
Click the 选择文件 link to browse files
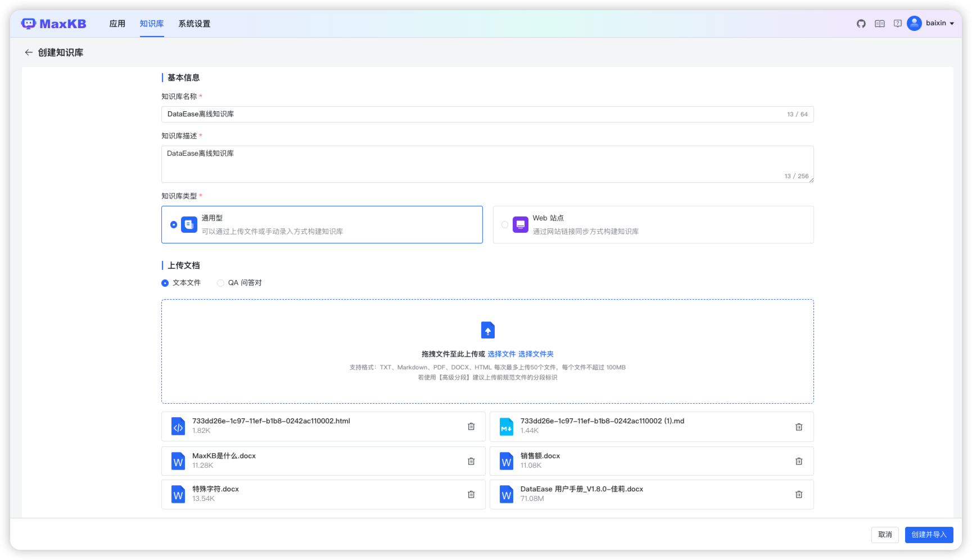pos(501,354)
